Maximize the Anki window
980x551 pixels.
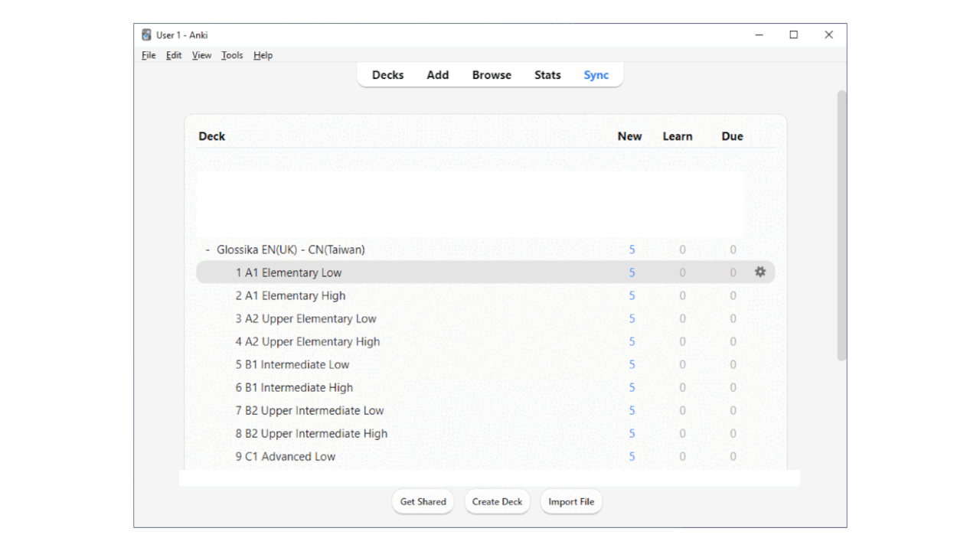pyautogui.click(x=794, y=34)
